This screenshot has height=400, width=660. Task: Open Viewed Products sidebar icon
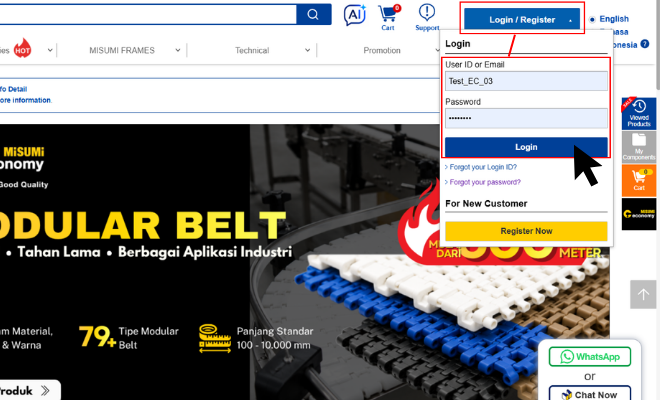pyautogui.click(x=639, y=113)
